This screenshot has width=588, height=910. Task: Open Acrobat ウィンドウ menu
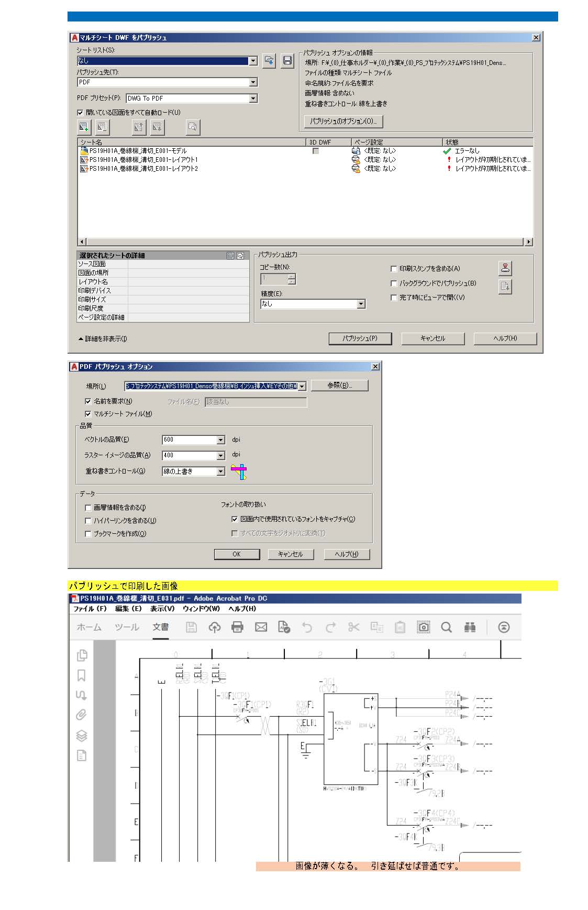click(201, 609)
